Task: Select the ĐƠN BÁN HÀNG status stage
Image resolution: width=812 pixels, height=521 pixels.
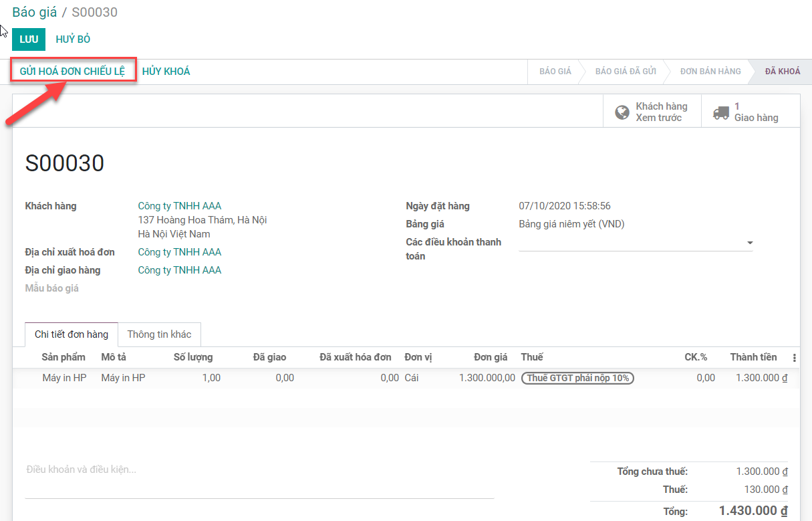Action: point(710,72)
